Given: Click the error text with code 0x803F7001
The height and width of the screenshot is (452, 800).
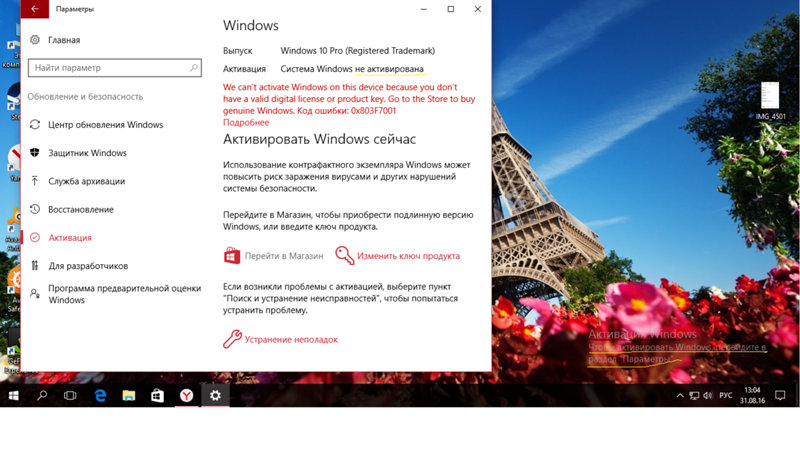Looking at the screenshot, I should pos(349,99).
